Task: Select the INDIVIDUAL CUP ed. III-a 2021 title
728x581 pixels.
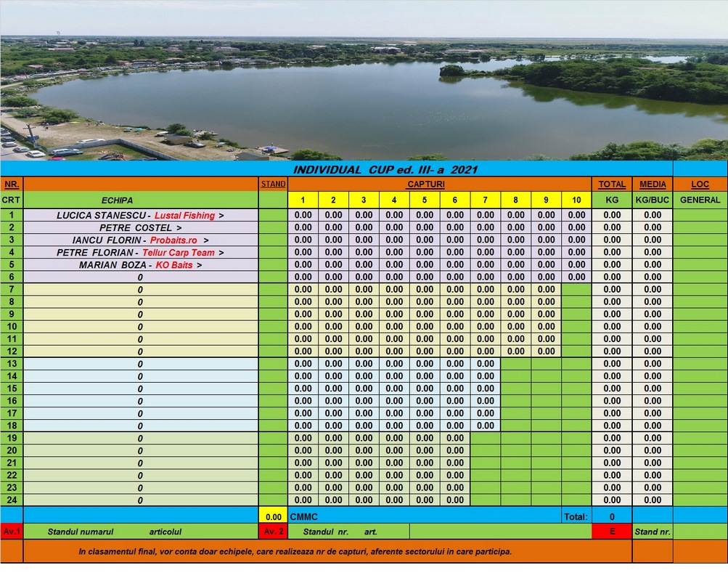Action: (x=385, y=169)
